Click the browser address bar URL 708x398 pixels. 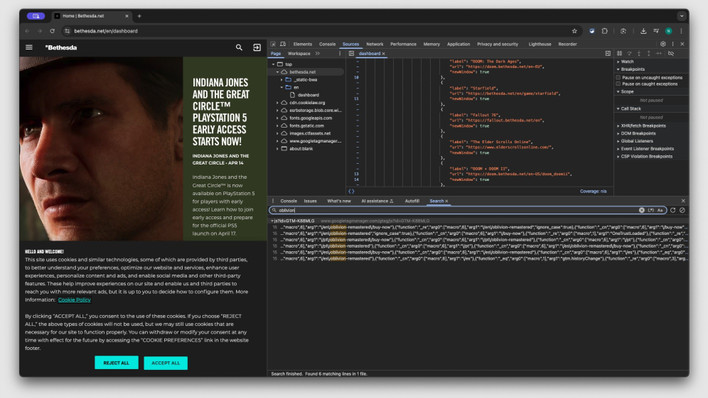click(x=106, y=31)
